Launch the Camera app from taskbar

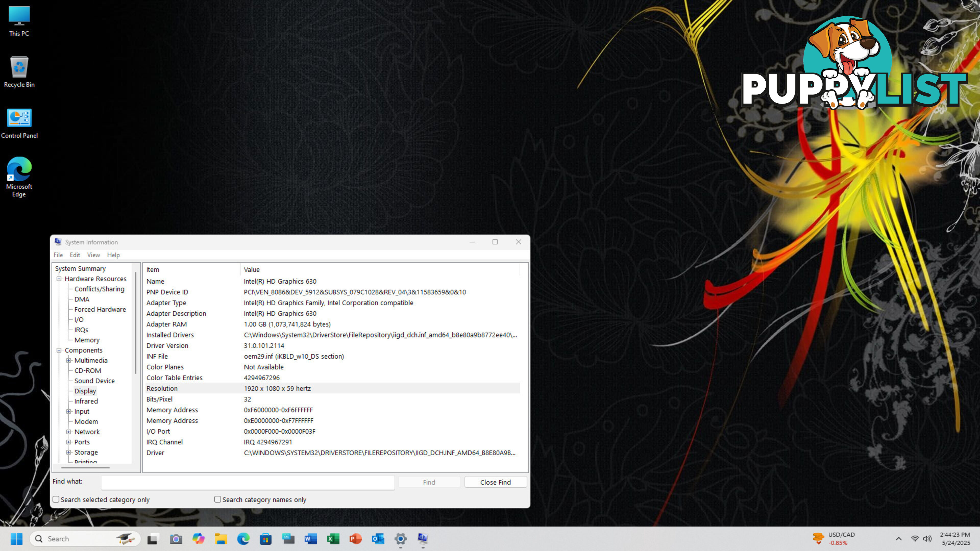pyautogui.click(x=176, y=539)
